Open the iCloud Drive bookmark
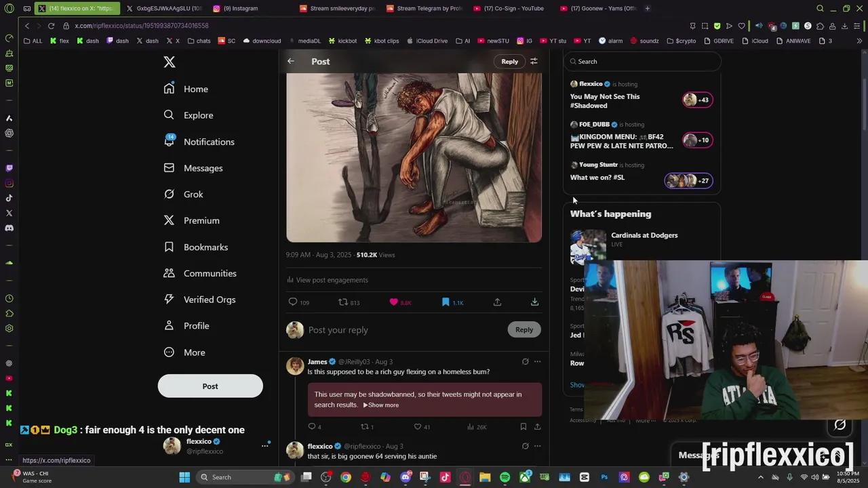Viewport: 868px width, 488px height. coord(427,41)
